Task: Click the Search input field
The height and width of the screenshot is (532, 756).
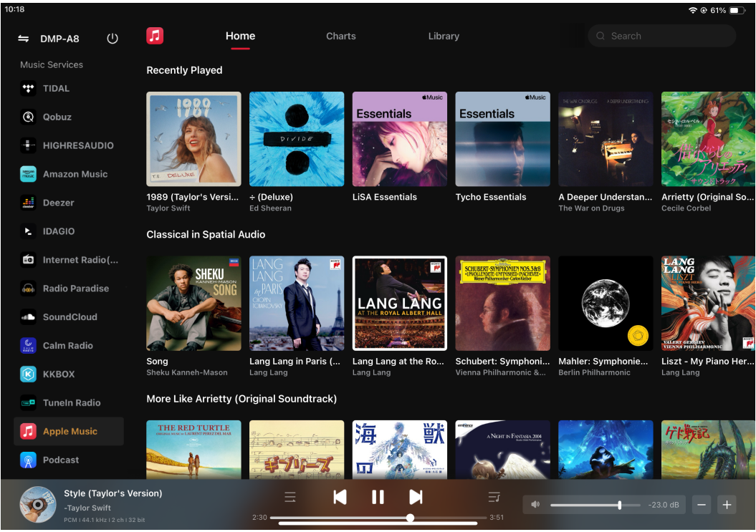Action: click(662, 36)
